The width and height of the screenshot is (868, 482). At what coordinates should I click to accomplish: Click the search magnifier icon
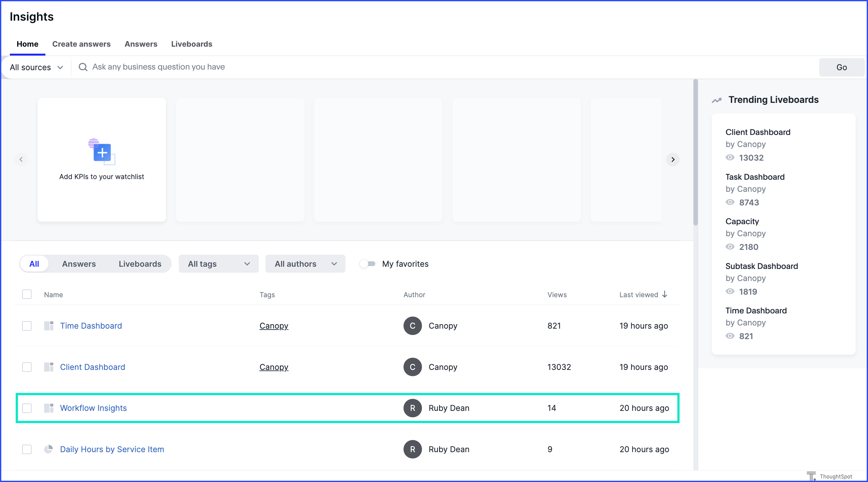click(83, 67)
